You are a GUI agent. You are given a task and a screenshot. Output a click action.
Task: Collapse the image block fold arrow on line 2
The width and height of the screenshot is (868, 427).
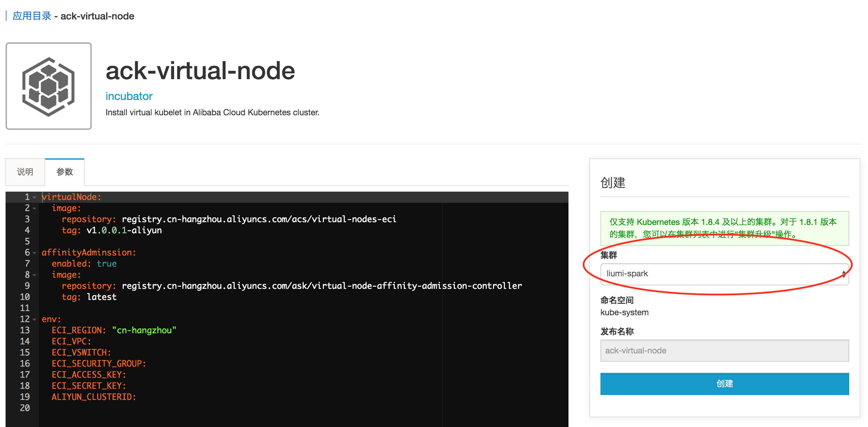[34, 209]
